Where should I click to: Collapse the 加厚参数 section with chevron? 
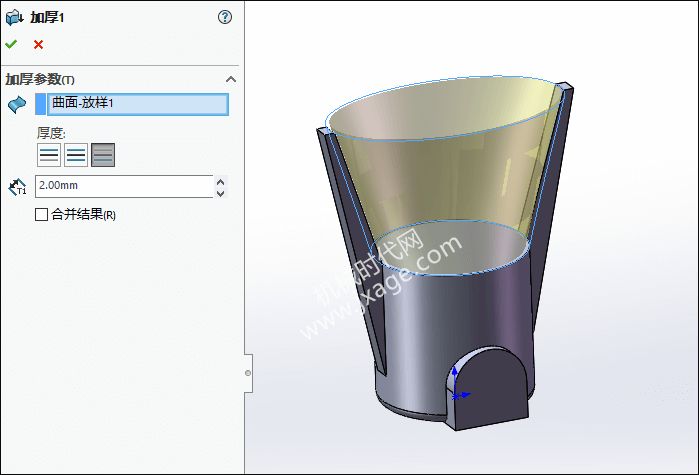point(230,79)
